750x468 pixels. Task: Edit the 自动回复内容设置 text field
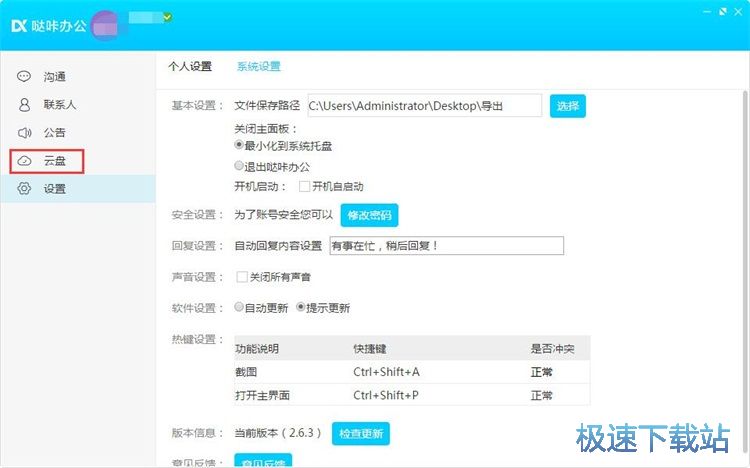pyautogui.click(x=447, y=245)
